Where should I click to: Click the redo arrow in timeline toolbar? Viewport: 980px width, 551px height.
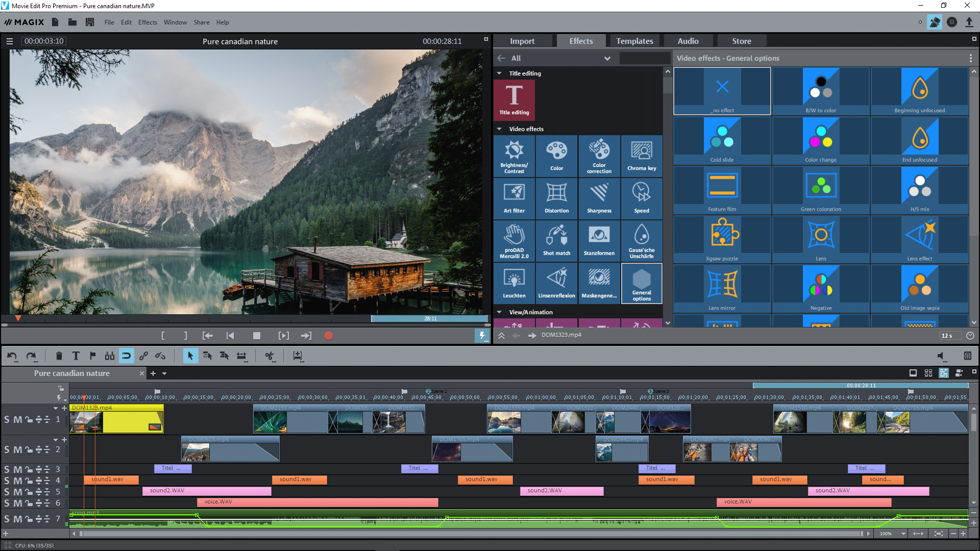click(x=31, y=356)
